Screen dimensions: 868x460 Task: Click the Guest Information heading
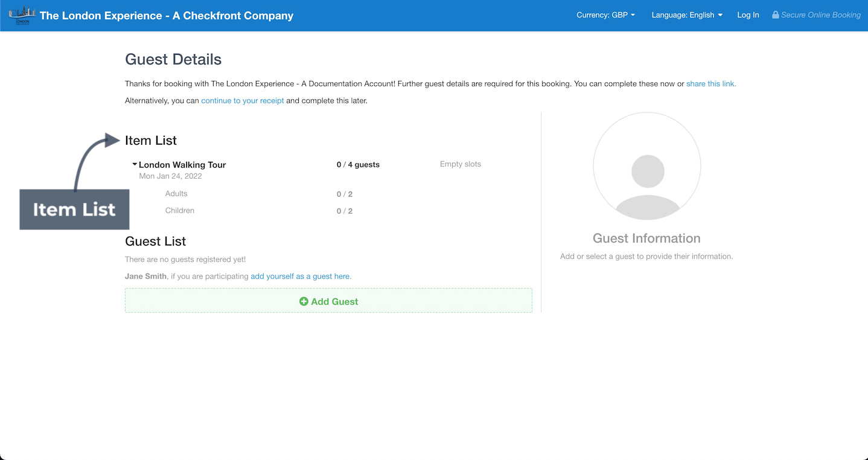click(646, 238)
